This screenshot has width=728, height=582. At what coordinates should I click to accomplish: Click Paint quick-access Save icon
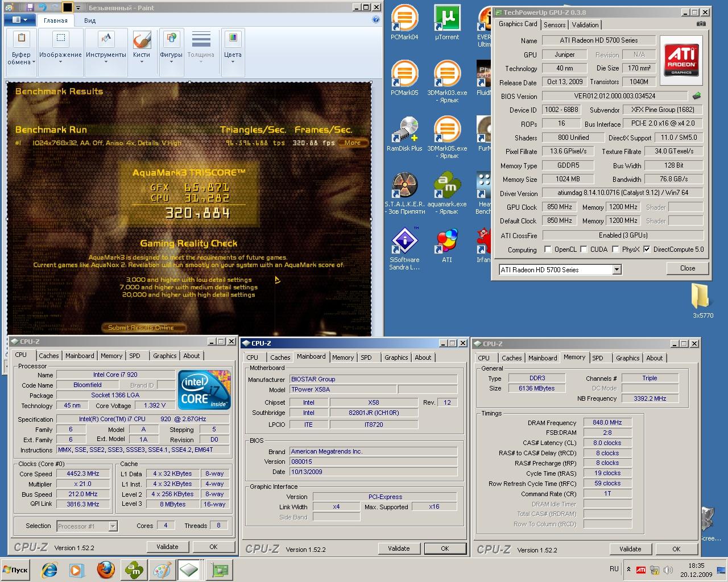tap(30, 8)
